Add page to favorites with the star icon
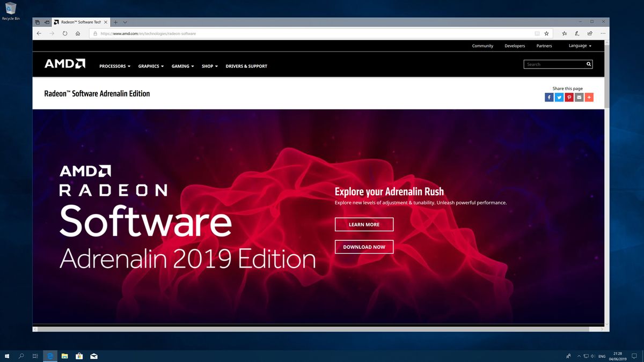The image size is (644, 362). click(x=546, y=33)
